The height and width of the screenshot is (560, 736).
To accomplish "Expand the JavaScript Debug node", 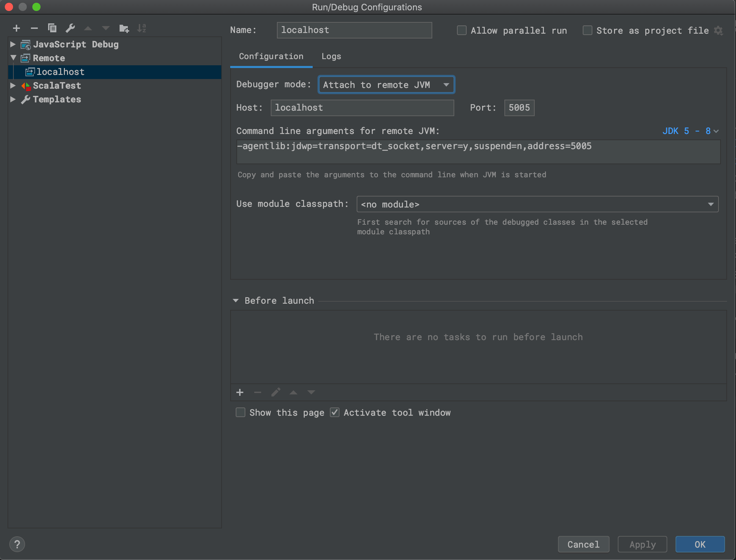I will coord(13,44).
